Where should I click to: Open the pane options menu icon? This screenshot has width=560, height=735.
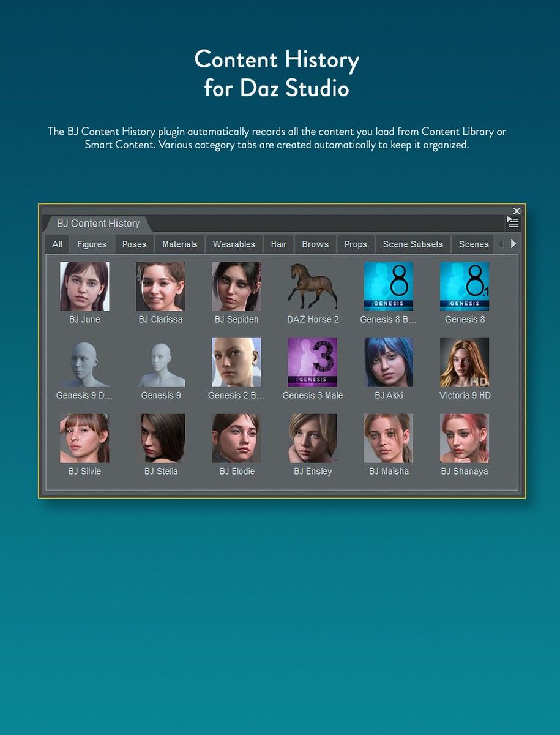(513, 223)
